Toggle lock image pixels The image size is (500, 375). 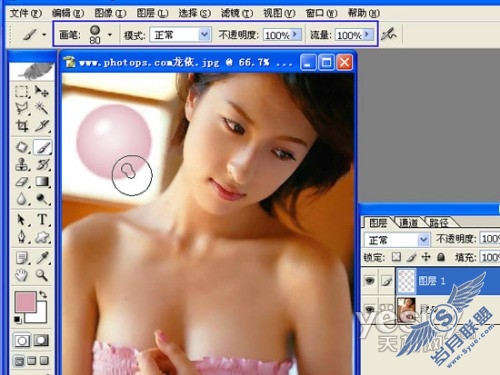click(412, 257)
